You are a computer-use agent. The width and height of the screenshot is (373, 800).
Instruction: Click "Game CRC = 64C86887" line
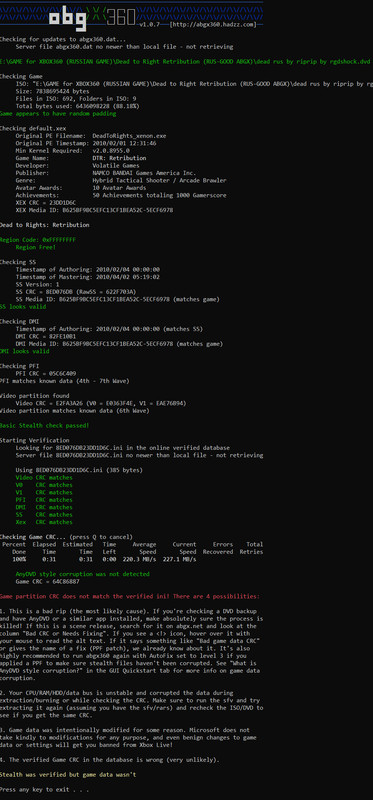(47, 581)
